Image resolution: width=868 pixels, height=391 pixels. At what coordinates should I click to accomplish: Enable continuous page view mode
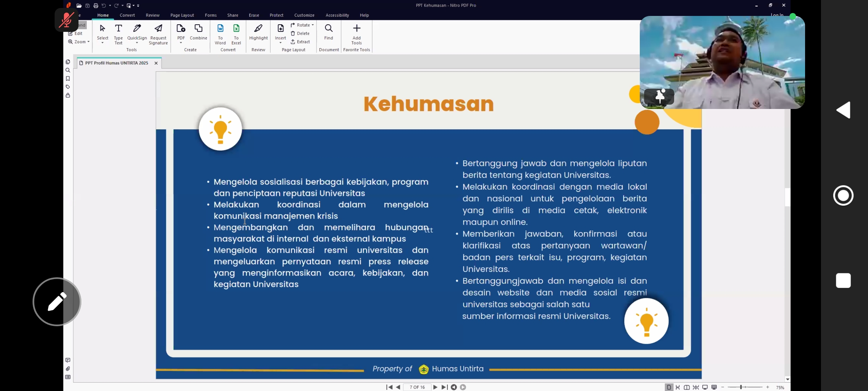[x=678, y=387]
